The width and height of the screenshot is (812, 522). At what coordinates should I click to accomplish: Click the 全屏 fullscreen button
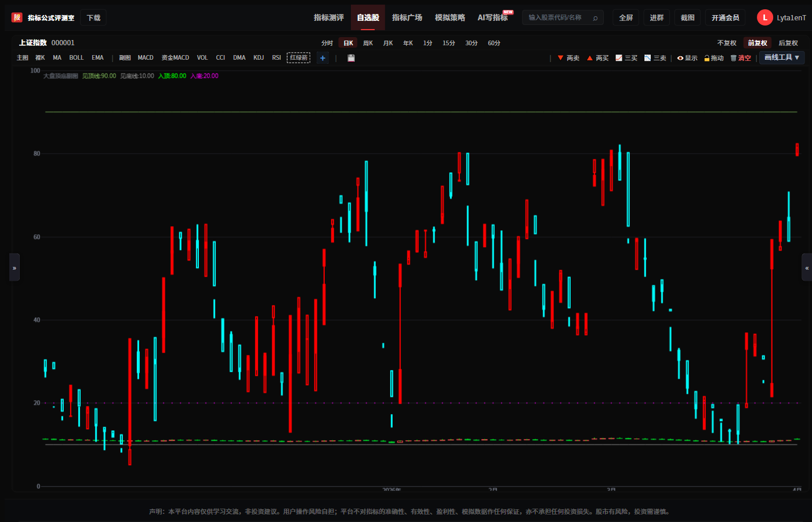626,17
